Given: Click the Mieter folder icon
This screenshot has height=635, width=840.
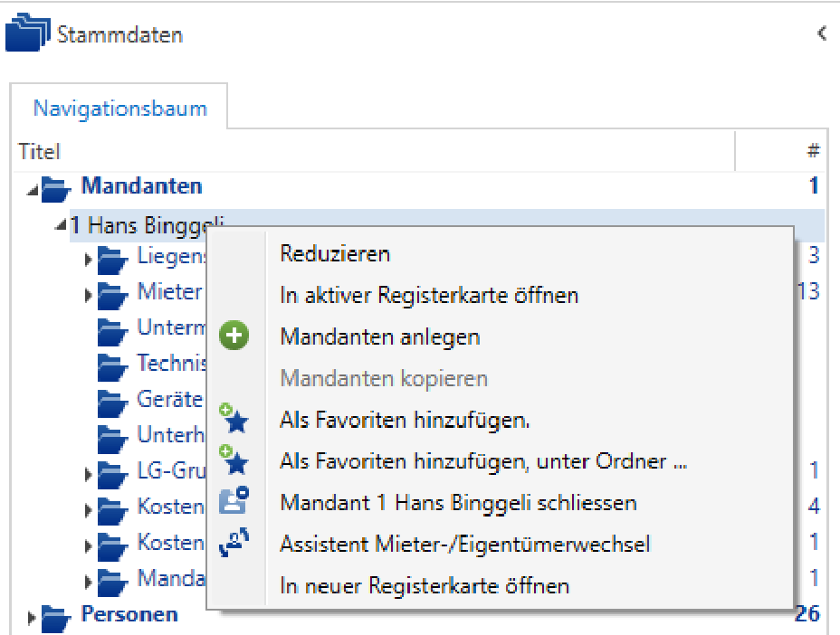Looking at the screenshot, I should pyautogui.click(x=113, y=296).
